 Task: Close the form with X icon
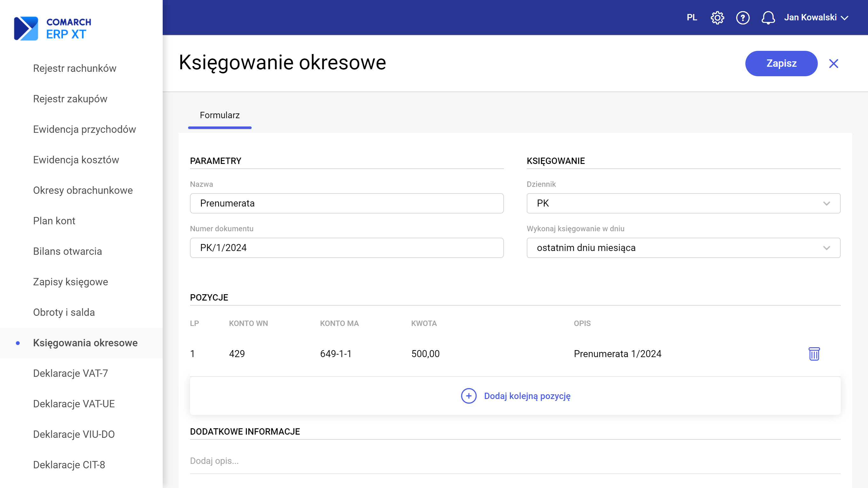click(833, 63)
